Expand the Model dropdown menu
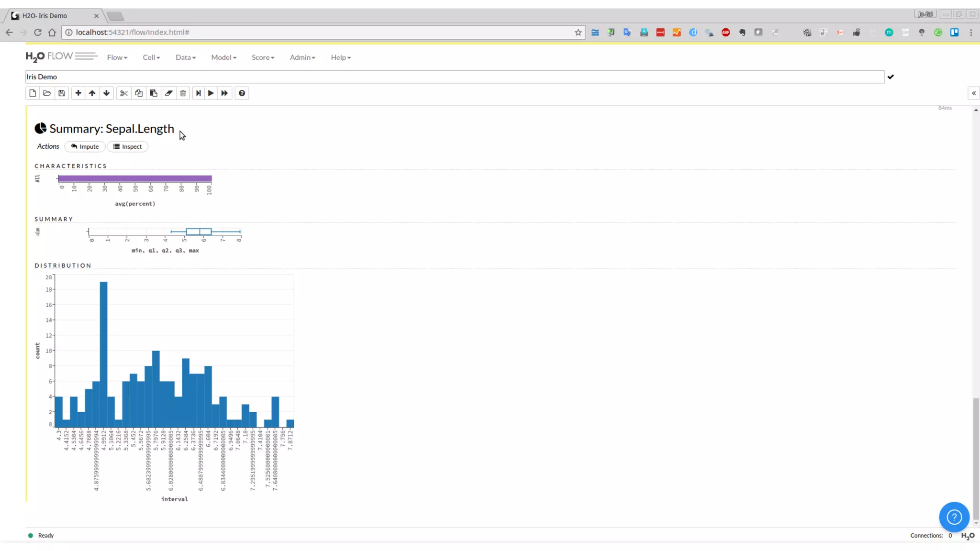Viewport: 980px width, 551px height. tap(223, 57)
